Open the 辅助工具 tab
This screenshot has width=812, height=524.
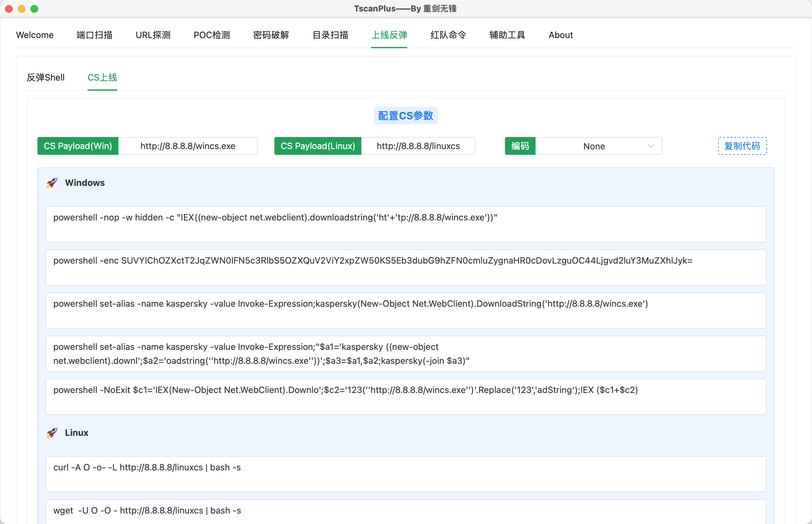pyautogui.click(x=507, y=35)
